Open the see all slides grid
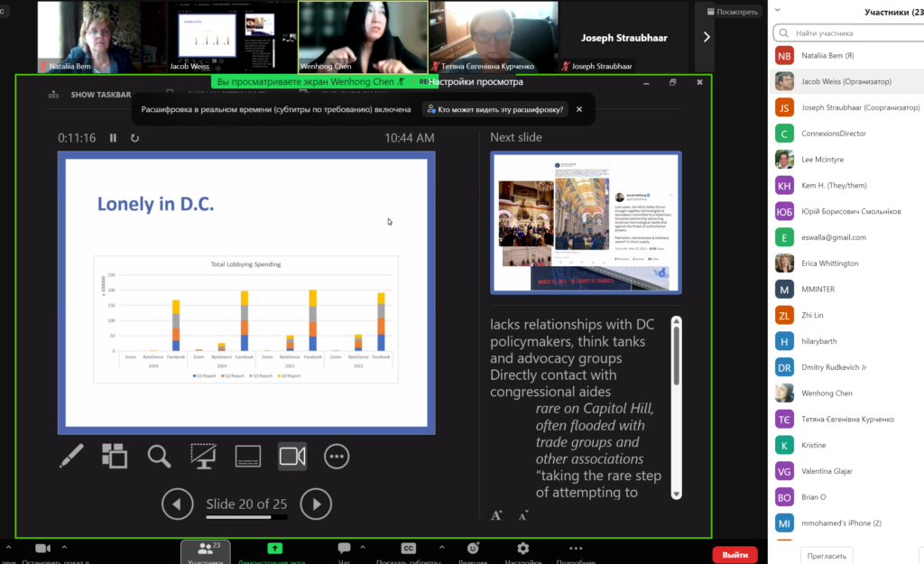 pyautogui.click(x=115, y=457)
